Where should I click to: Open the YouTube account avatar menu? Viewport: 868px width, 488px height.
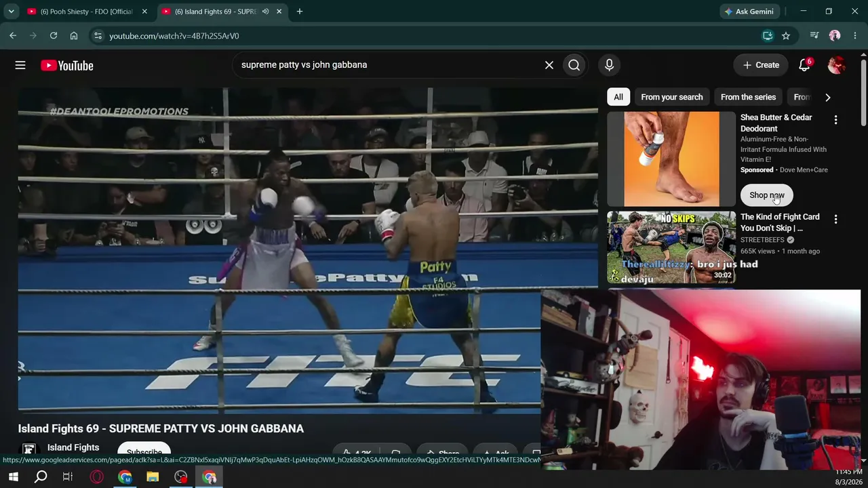[836, 65]
